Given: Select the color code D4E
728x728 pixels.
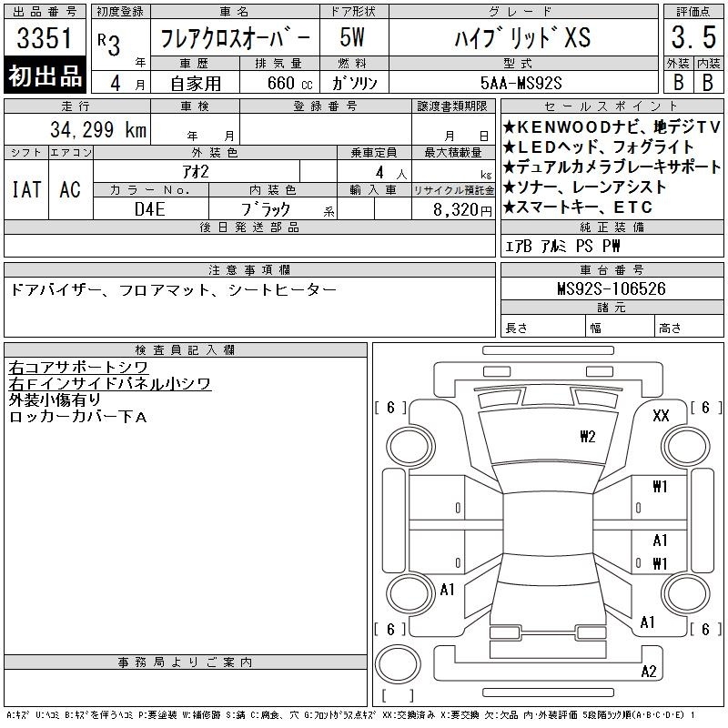Looking at the screenshot, I should click(x=150, y=208).
